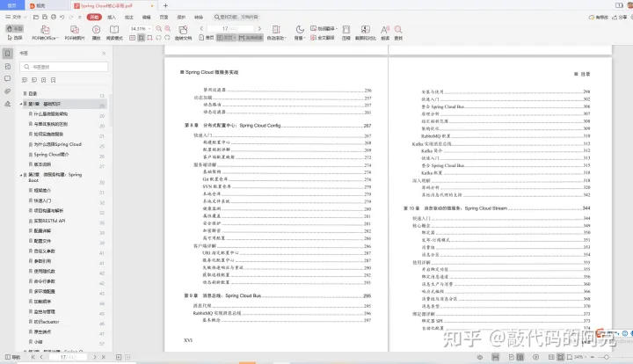
Task: Open the comments panel in left sidebar
Action: (x=8, y=79)
